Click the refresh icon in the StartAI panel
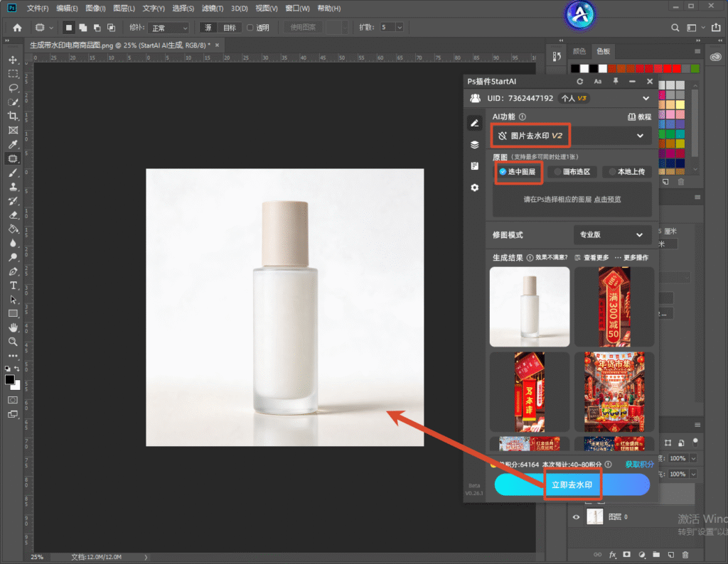The image size is (728, 564). coord(580,81)
